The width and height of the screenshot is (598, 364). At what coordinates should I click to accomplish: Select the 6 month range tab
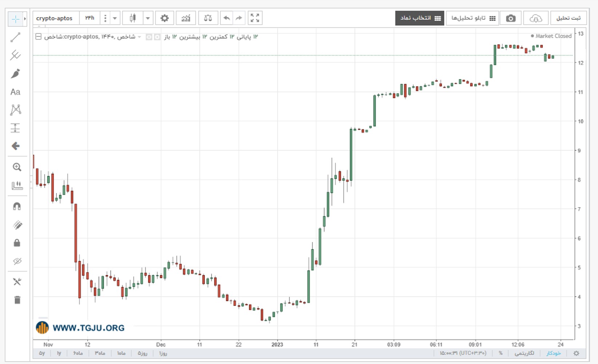tap(78, 353)
